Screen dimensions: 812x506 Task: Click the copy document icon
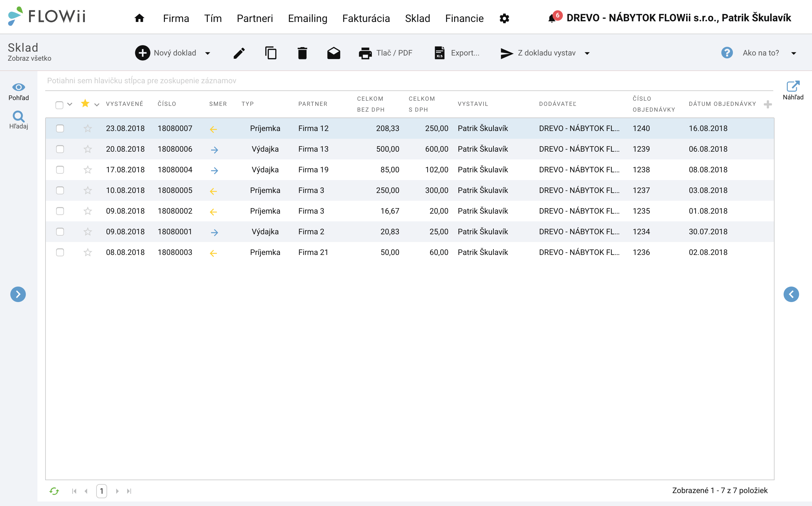(x=270, y=53)
